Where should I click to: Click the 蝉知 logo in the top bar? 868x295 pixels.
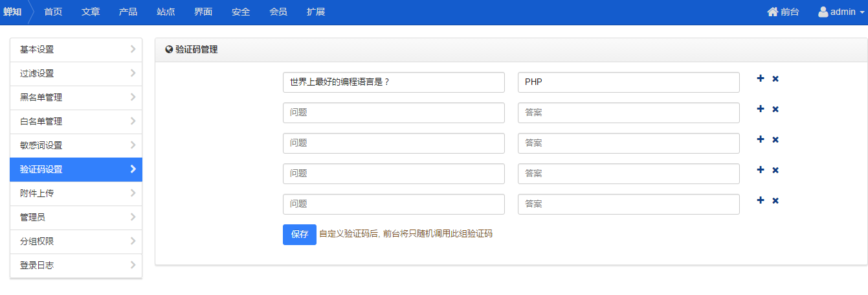(x=12, y=12)
